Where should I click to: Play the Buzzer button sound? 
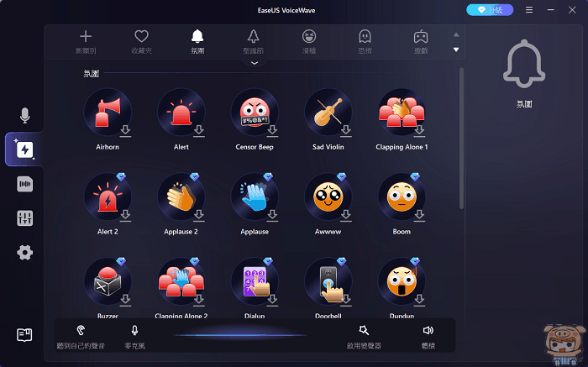[108, 281]
